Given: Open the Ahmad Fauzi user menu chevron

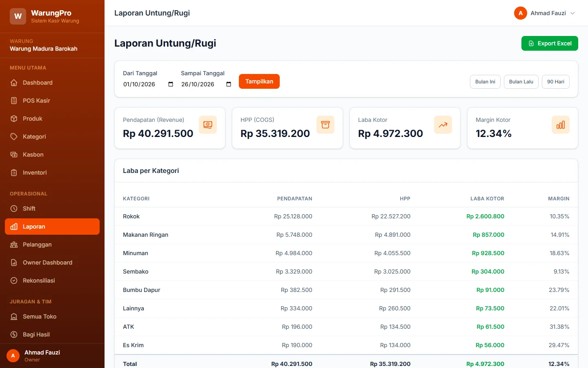Looking at the screenshot, I should (x=572, y=13).
